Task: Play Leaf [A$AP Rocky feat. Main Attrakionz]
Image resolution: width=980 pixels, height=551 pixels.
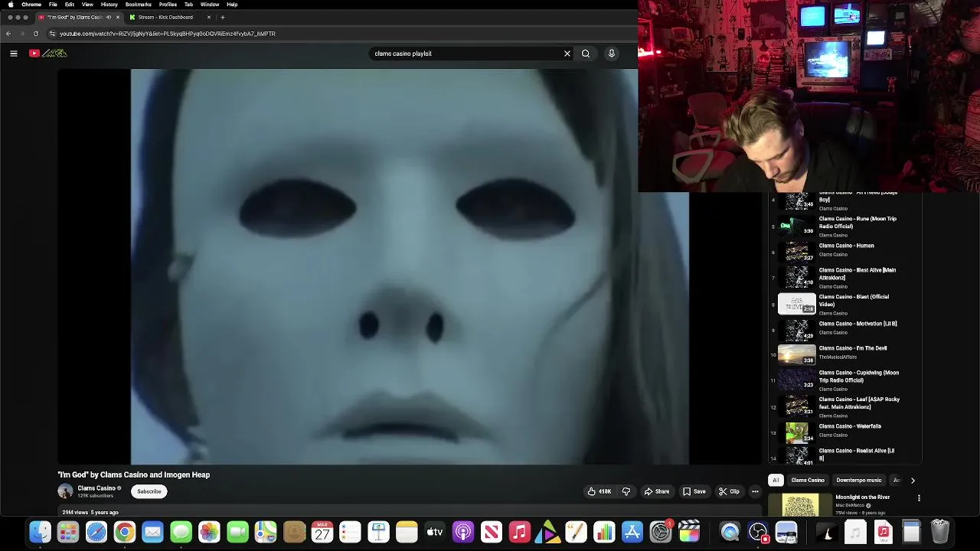Action: coord(846,406)
